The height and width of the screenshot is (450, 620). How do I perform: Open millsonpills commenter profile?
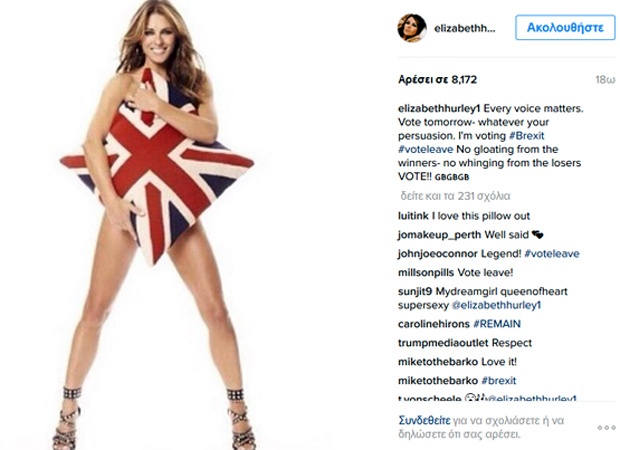point(426,272)
